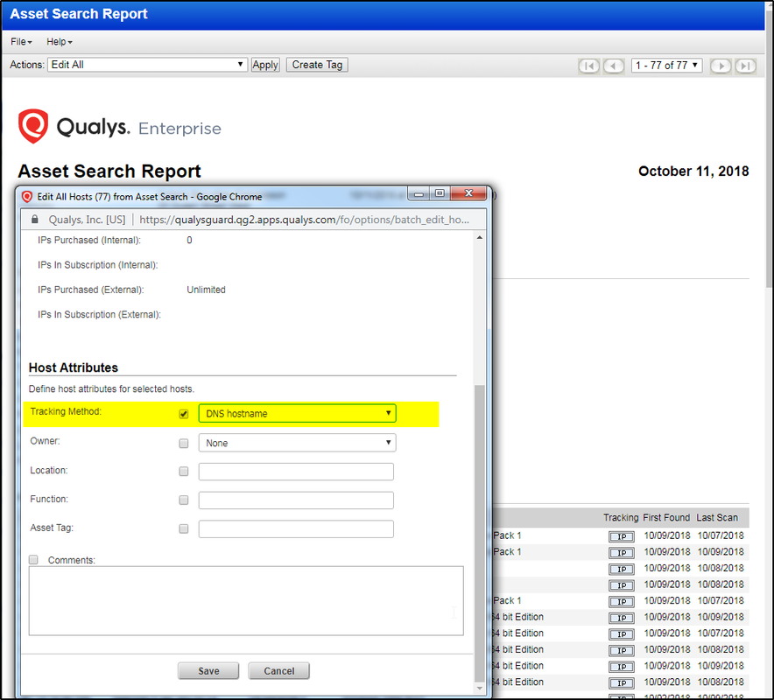Open the Help menu

click(x=60, y=42)
